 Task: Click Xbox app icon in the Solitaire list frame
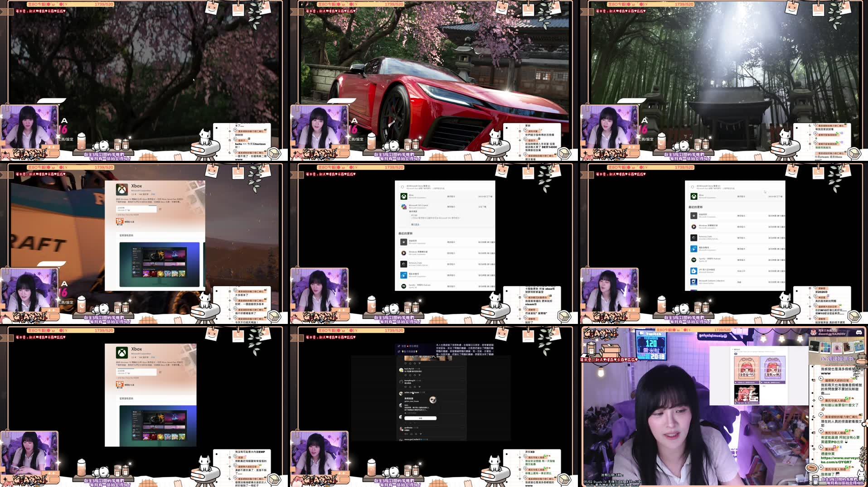coord(693,197)
